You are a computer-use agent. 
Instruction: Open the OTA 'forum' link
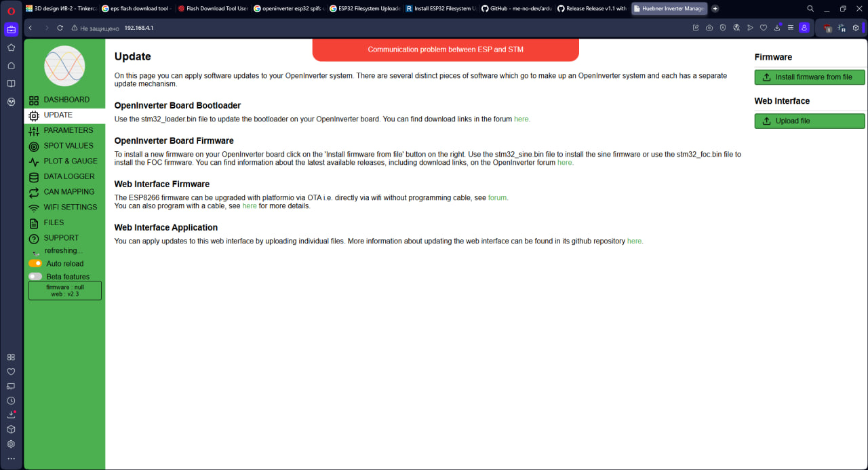coord(498,198)
